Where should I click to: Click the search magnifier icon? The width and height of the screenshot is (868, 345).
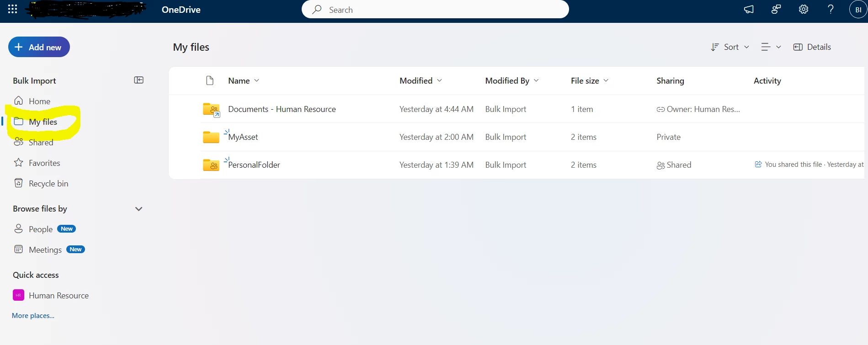(x=317, y=9)
